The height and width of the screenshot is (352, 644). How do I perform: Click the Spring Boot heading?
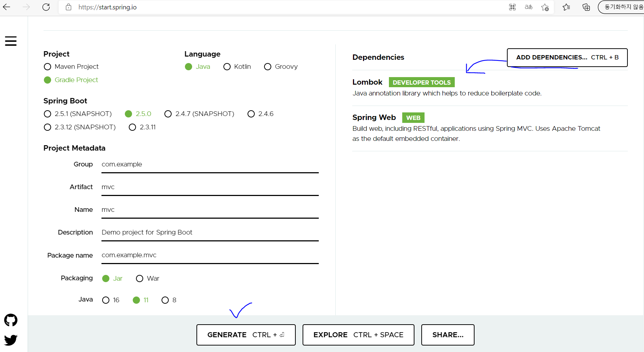click(65, 101)
